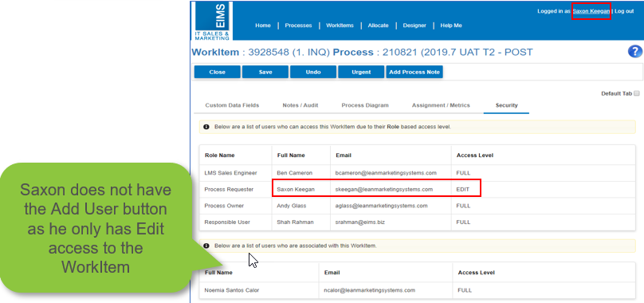This screenshot has width=644, height=303.
Task: Click the EIMS IT Sales & Marketing logo
Action: pyautogui.click(x=212, y=21)
